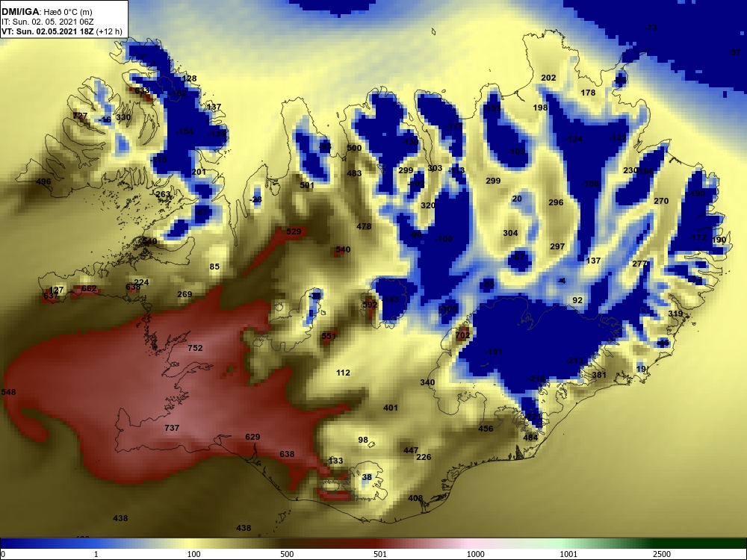Click the 408 value near the south coast
This screenshot has width=747, height=560.
pyautogui.click(x=415, y=498)
